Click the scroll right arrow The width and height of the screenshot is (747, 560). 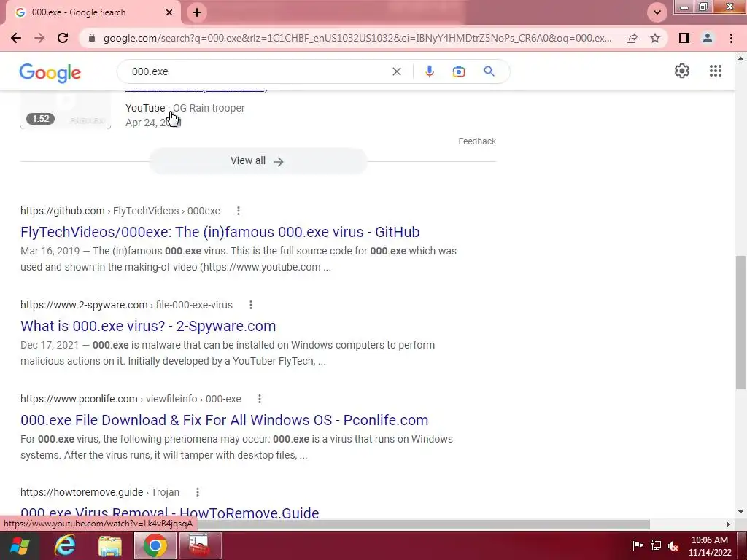tap(728, 524)
